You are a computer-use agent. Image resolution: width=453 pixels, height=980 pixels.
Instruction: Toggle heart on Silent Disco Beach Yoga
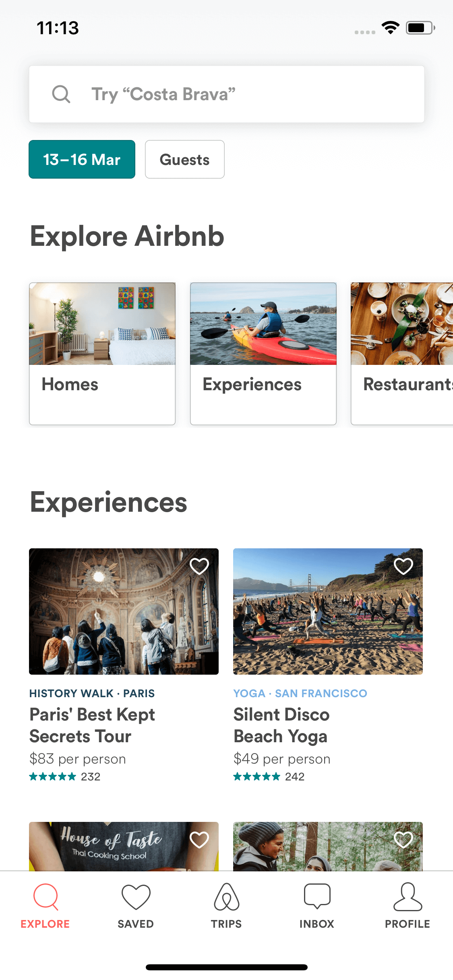click(403, 566)
